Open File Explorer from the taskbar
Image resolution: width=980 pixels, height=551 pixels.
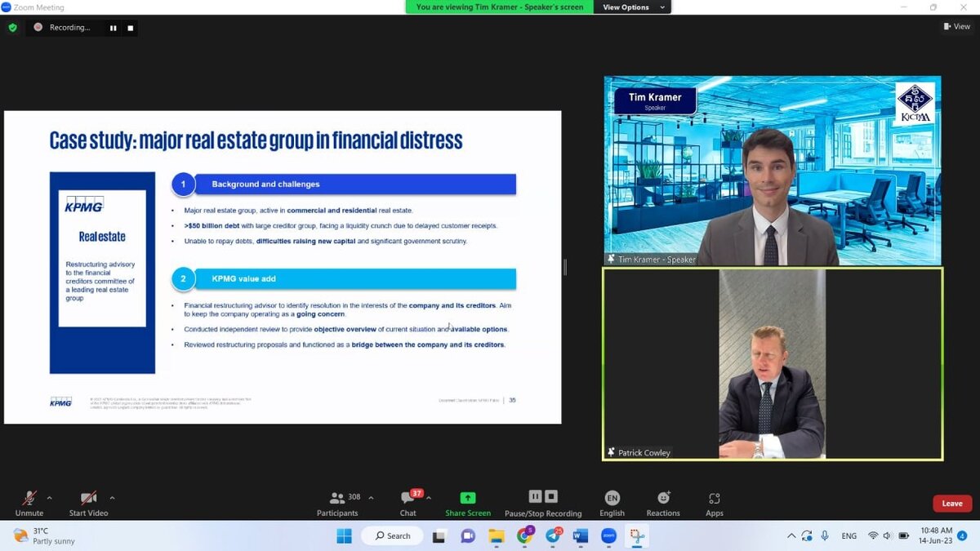(496, 535)
